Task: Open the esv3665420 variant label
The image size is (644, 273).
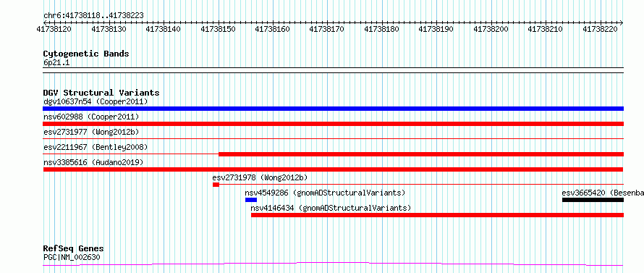Action: point(603,193)
